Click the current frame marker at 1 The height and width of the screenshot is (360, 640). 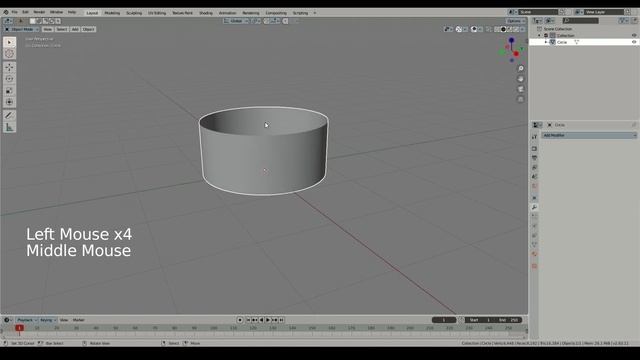click(19, 328)
